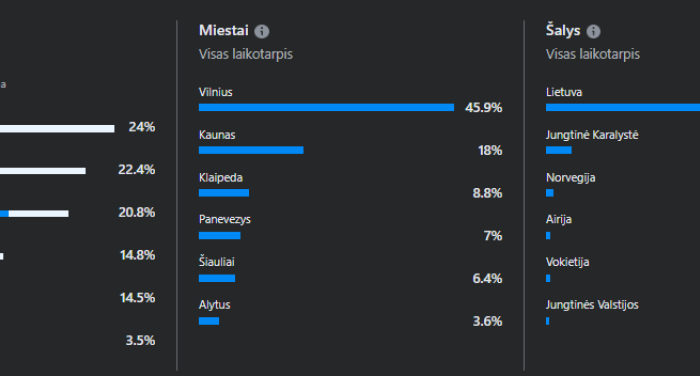Image resolution: width=700 pixels, height=376 pixels.
Task: Select the Vilnius city bar
Action: (x=326, y=107)
